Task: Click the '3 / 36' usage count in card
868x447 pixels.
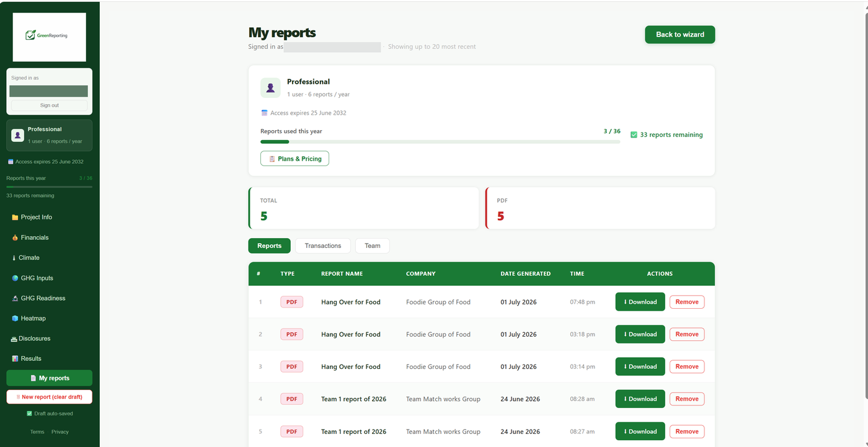Action: click(x=612, y=131)
